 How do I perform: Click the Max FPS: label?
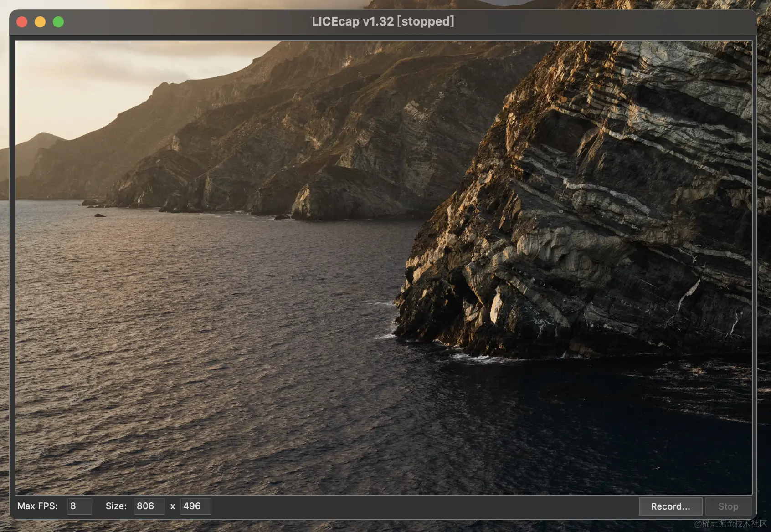click(37, 506)
